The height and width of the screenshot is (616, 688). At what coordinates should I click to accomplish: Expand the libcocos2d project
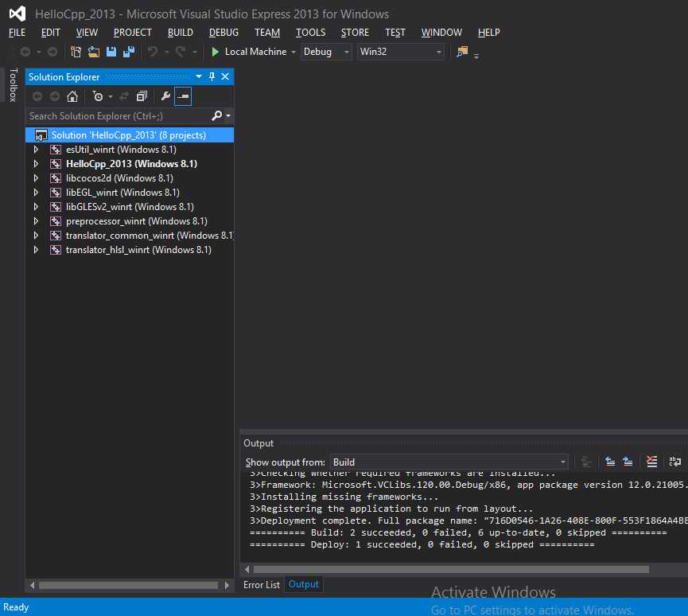36,178
